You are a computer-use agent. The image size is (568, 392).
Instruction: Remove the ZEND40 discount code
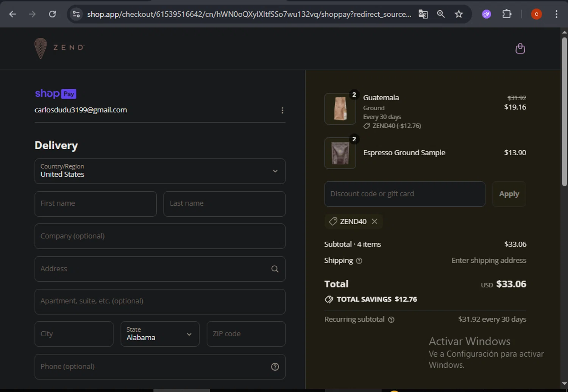pyautogui.click(x=375, y=222)
